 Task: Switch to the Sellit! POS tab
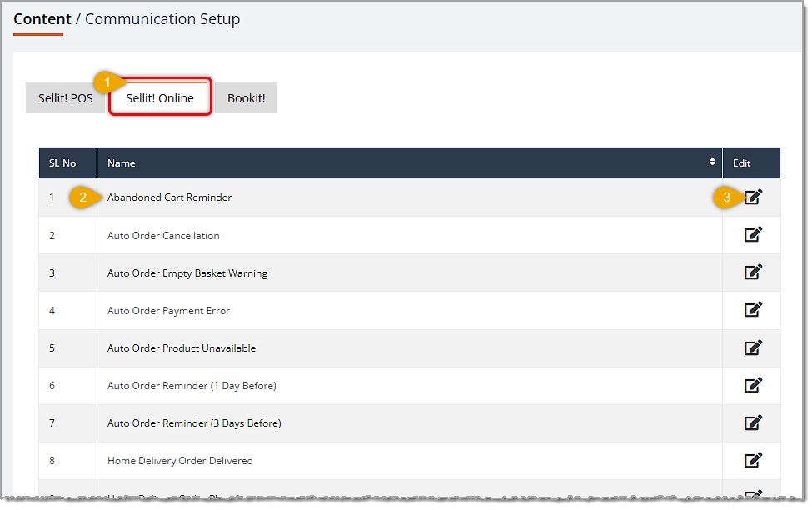coord(65,98)
